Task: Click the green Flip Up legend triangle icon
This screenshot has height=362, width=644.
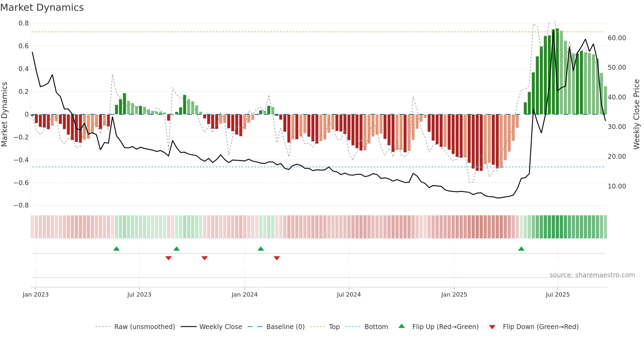Action: [x=402, y=326]
